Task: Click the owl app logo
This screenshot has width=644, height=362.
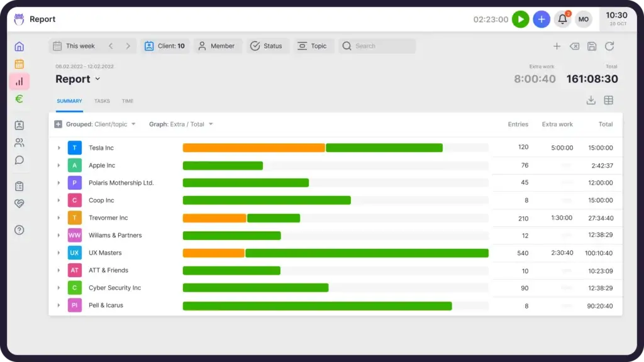Action: (19, 19)
